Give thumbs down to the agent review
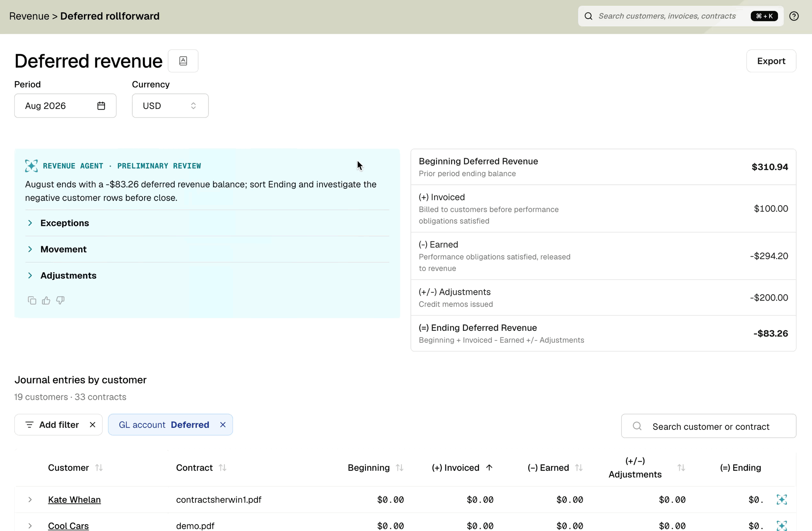 coord(60,300)
